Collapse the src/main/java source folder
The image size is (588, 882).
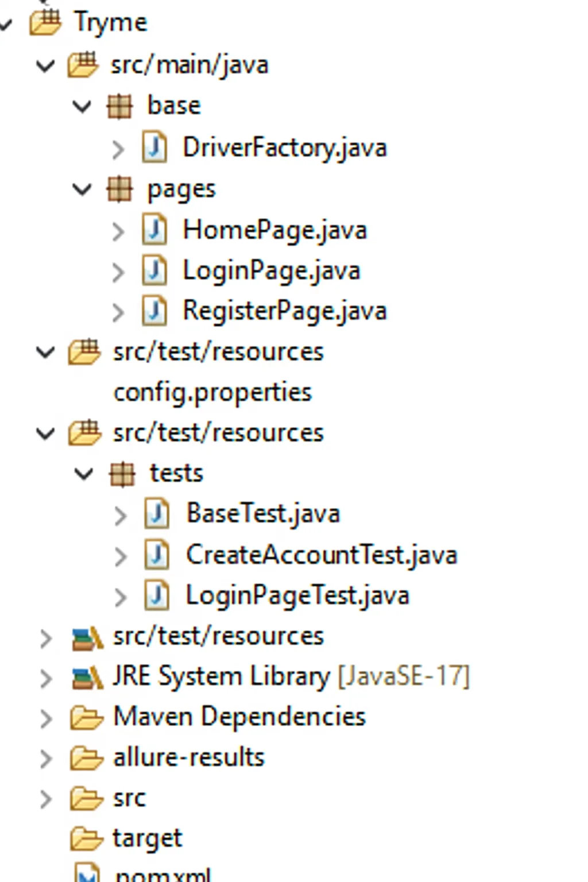click(x=45, y=65)
